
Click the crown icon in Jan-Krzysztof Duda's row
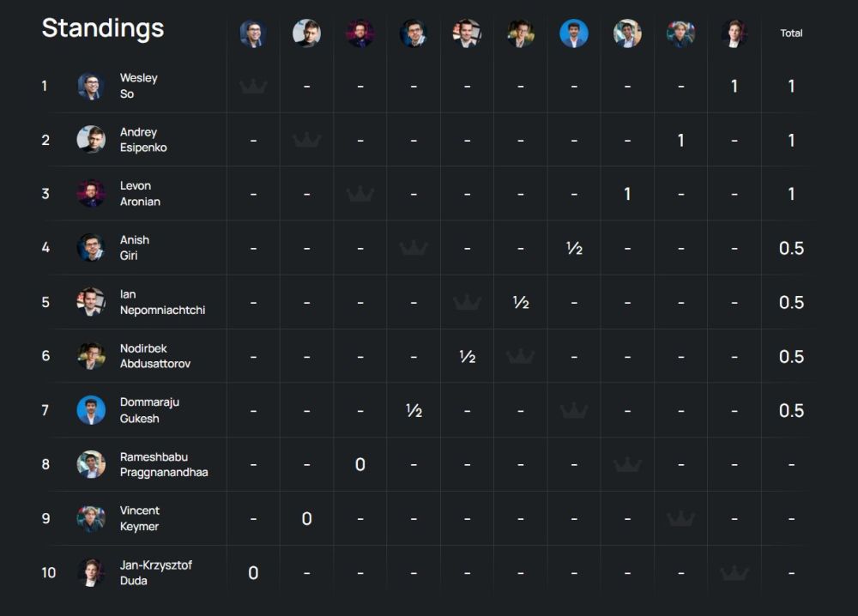point(734,572)
